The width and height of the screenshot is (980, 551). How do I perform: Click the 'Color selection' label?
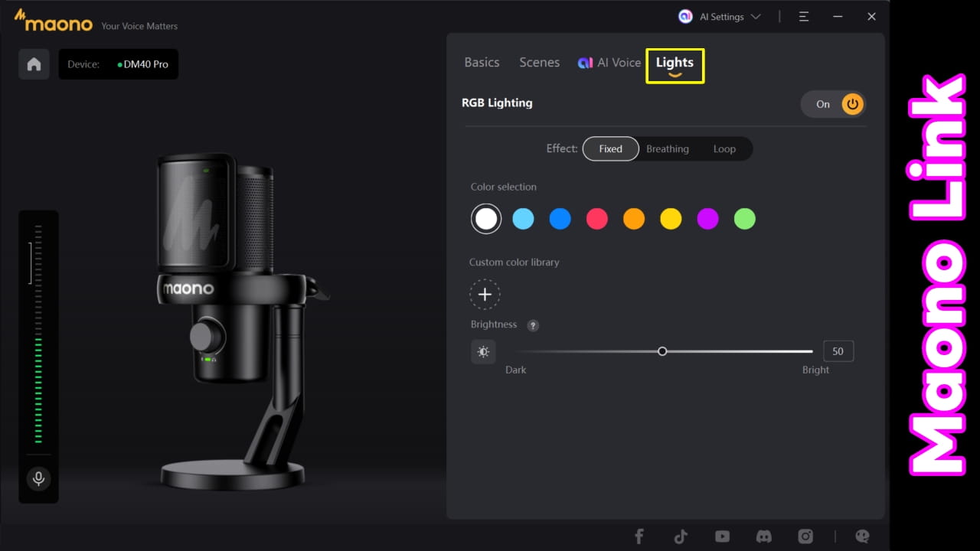[504, 187]
